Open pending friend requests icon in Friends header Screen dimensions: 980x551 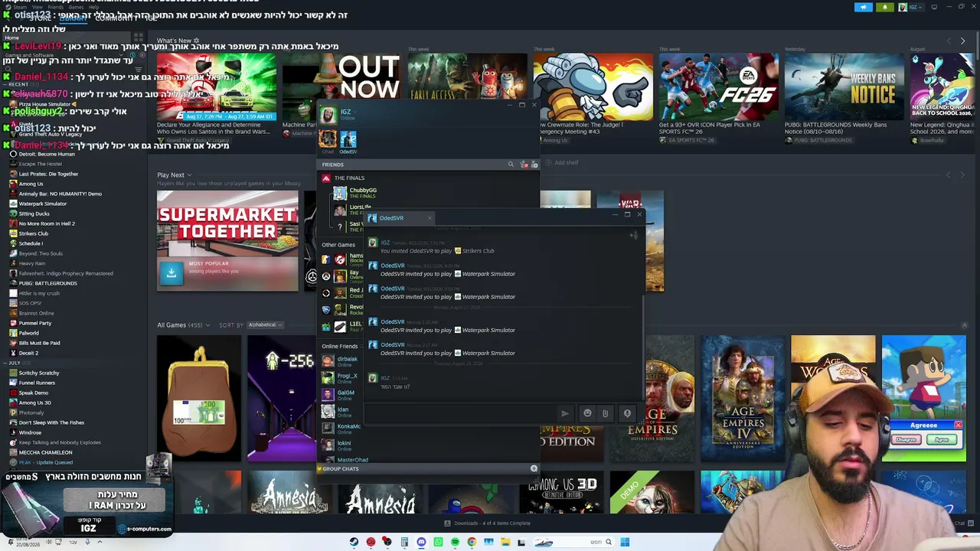[x=524, y=165]
